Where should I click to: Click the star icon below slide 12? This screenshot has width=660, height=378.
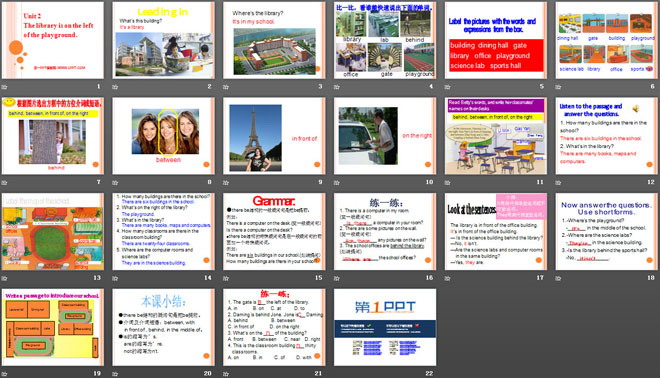558,183
